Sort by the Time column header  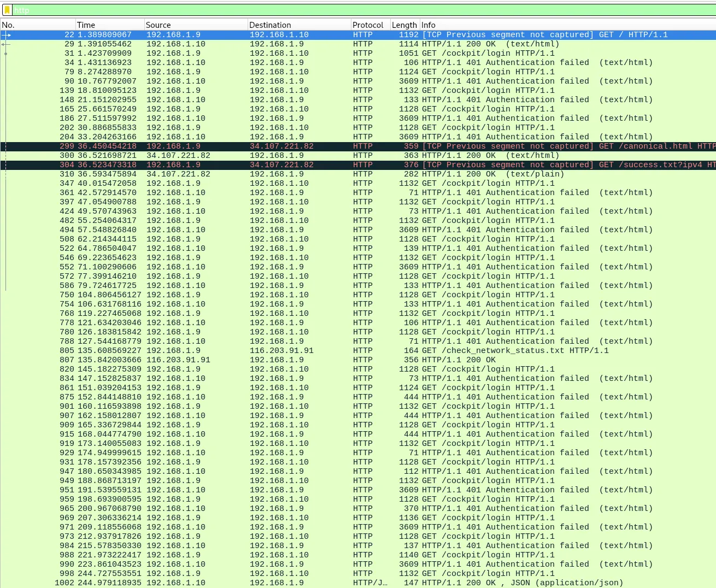point(109,25)
